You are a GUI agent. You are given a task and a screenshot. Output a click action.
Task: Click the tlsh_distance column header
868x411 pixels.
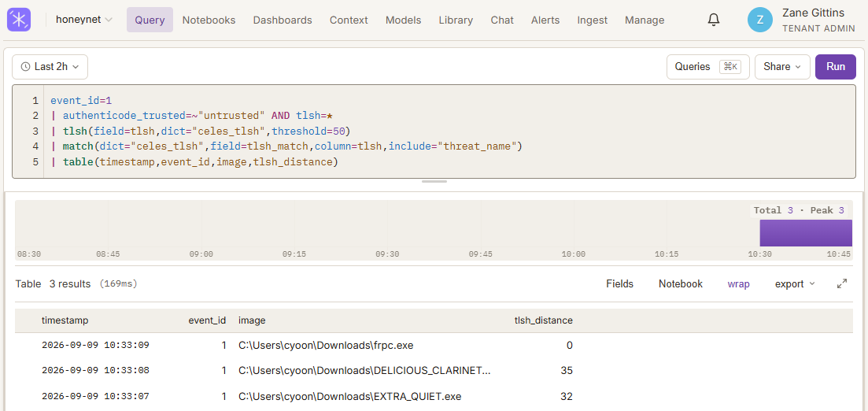543,320
